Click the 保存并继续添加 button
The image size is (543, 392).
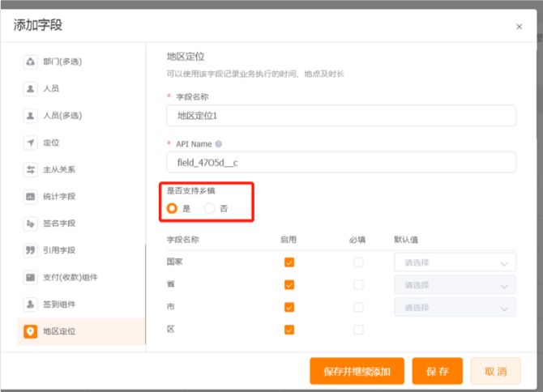point(357,371)
